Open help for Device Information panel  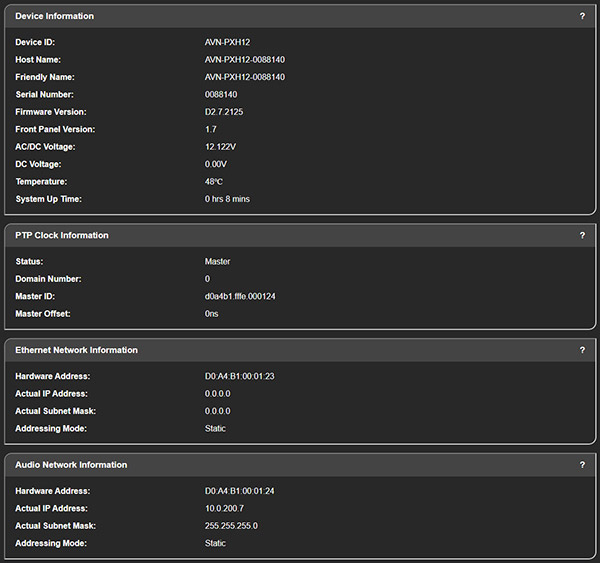pos(582,17)
